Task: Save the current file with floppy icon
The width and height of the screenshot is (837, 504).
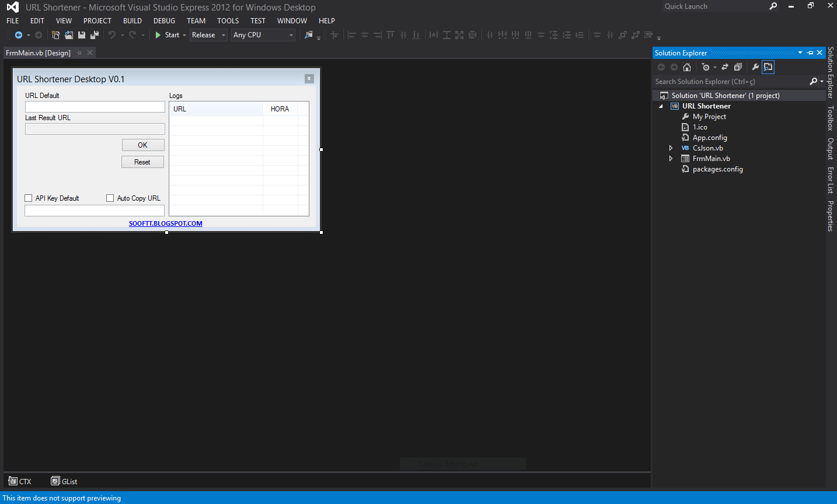Action: 82,35
